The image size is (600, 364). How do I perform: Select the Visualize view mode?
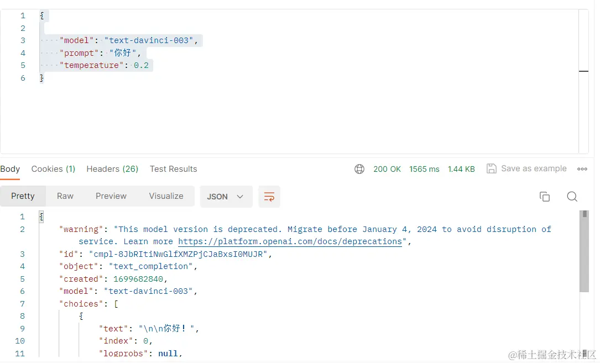166,196
